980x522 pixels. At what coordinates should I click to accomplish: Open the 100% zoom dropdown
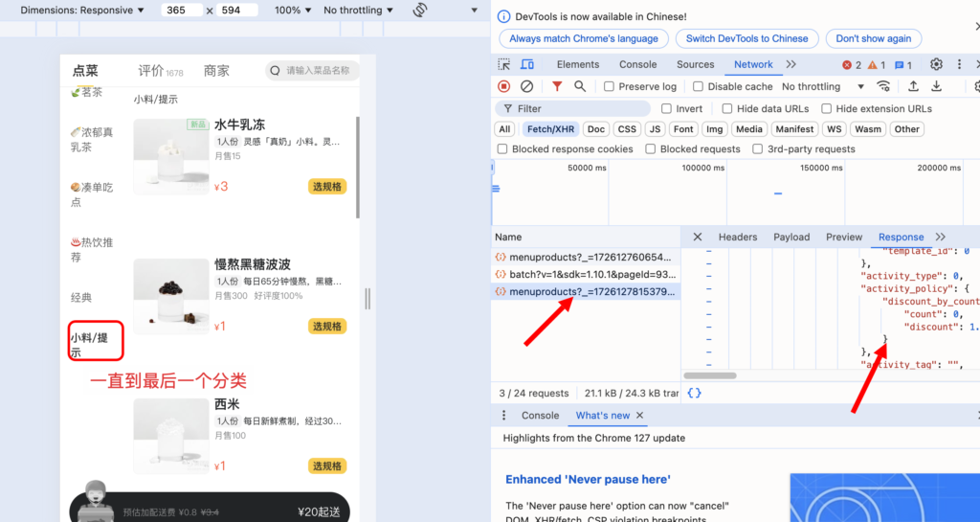click(x=293, y=11)
